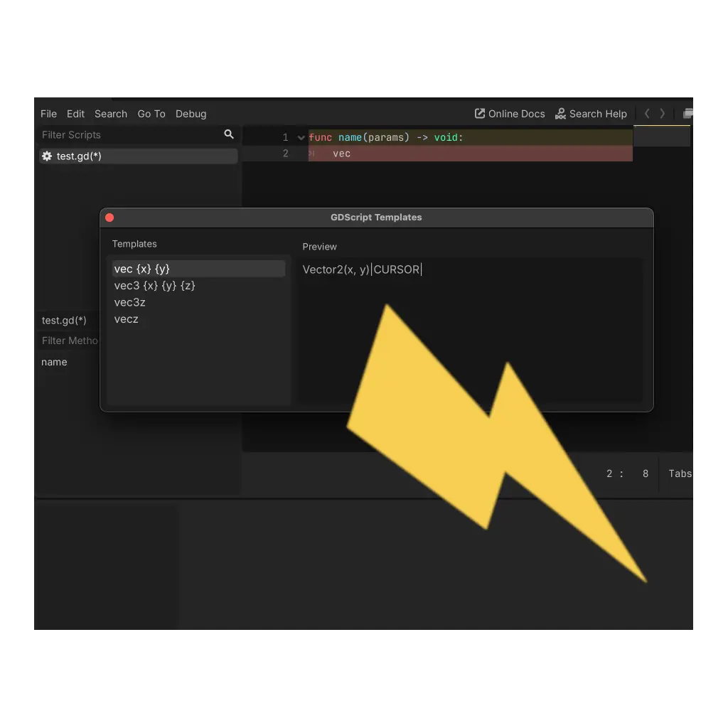
Task: Collapse the func name fold arrow on line 1
Action: point(301,138)
